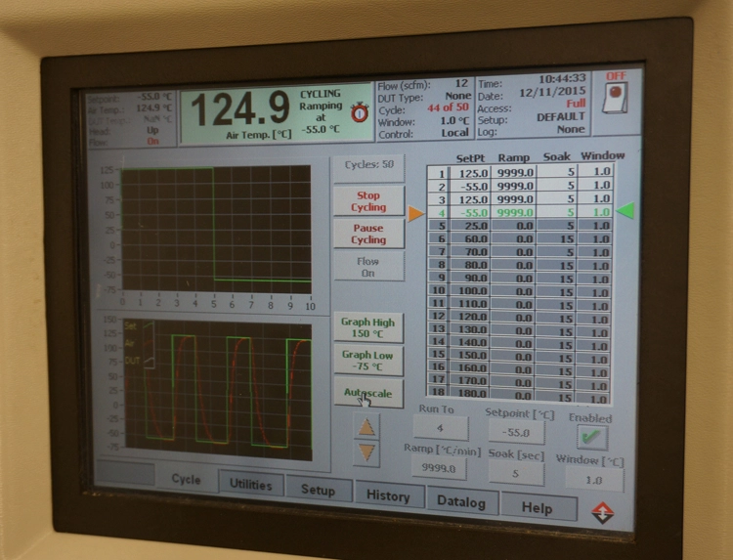Select row 18 setpoint 180.0 cell
Screen dimensions: 733x560
(x=469, y=393)
